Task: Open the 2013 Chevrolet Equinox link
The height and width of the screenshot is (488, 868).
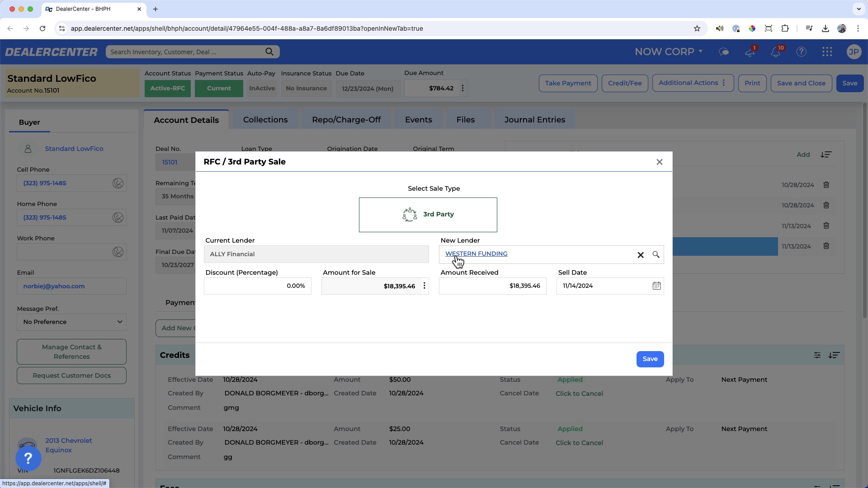Action: point(68,446)
